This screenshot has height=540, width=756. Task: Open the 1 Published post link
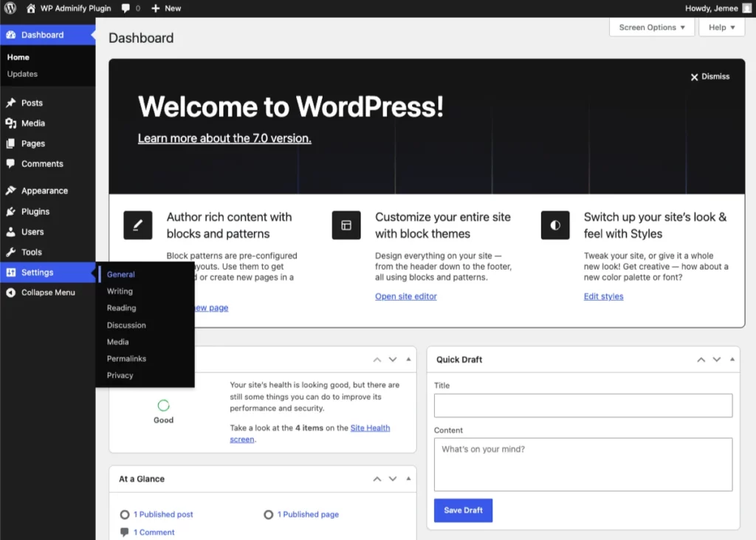pos(163,514)
